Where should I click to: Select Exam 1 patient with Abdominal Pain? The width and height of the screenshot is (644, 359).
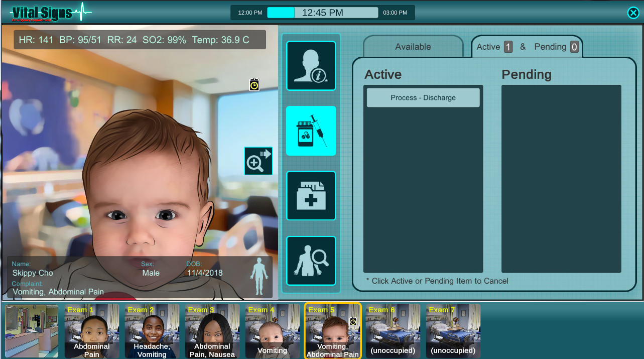coord(92,330)
